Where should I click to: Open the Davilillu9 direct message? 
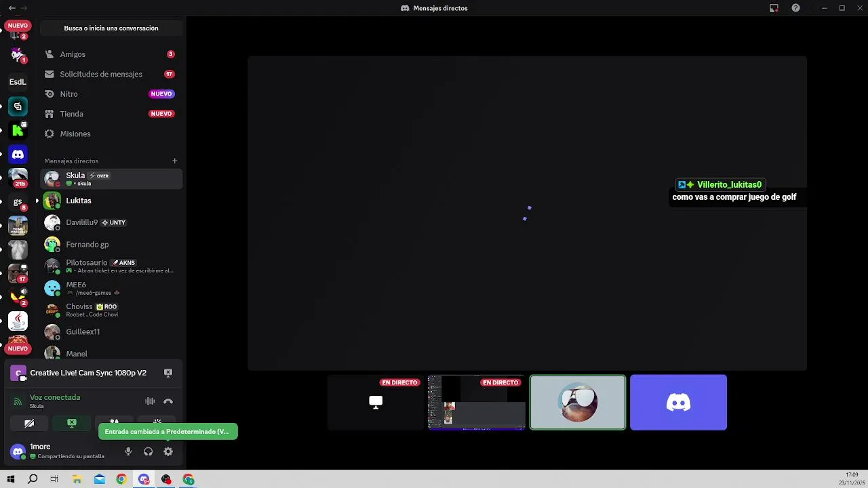(111, 222)
